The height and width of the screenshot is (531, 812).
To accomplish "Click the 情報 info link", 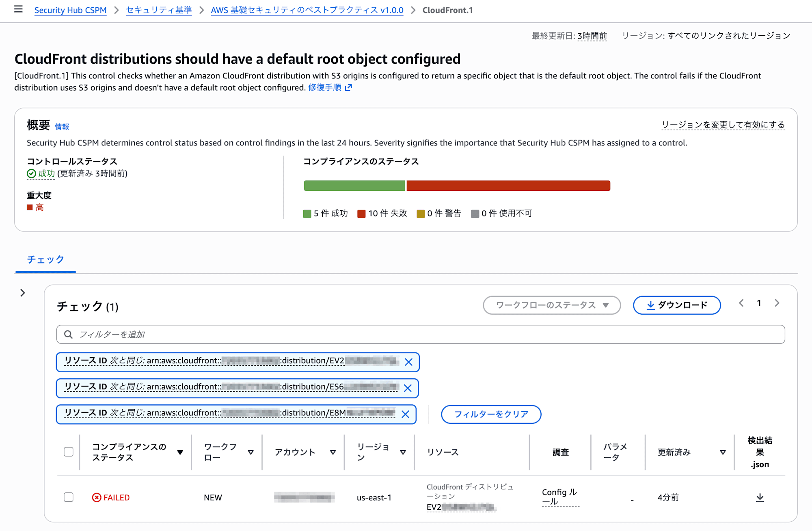I will (x=62, y=127).
